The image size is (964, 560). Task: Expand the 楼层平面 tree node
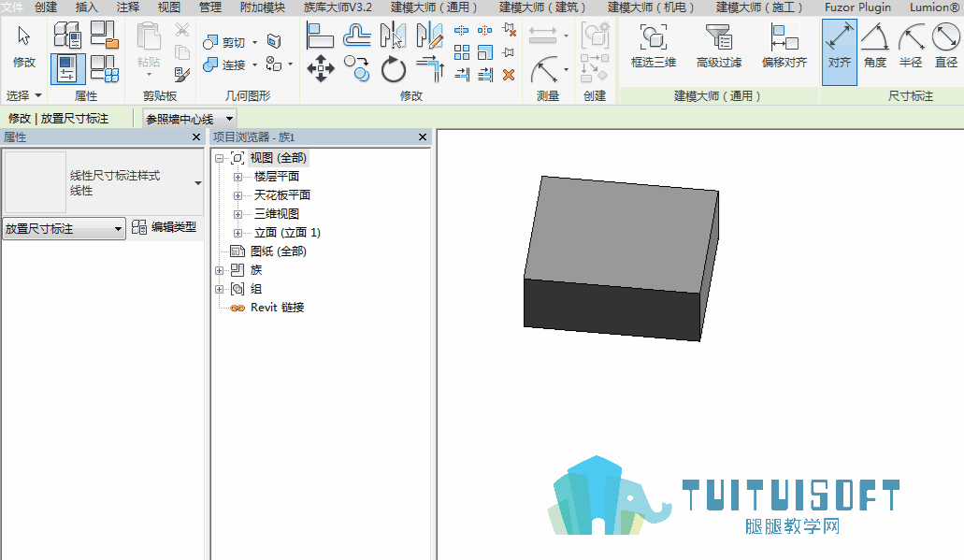237,177
